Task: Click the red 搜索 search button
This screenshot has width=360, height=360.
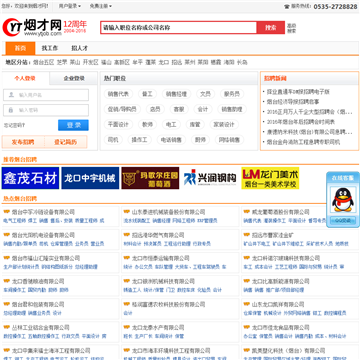Action: pyautogui.click(x=271, y=27)
